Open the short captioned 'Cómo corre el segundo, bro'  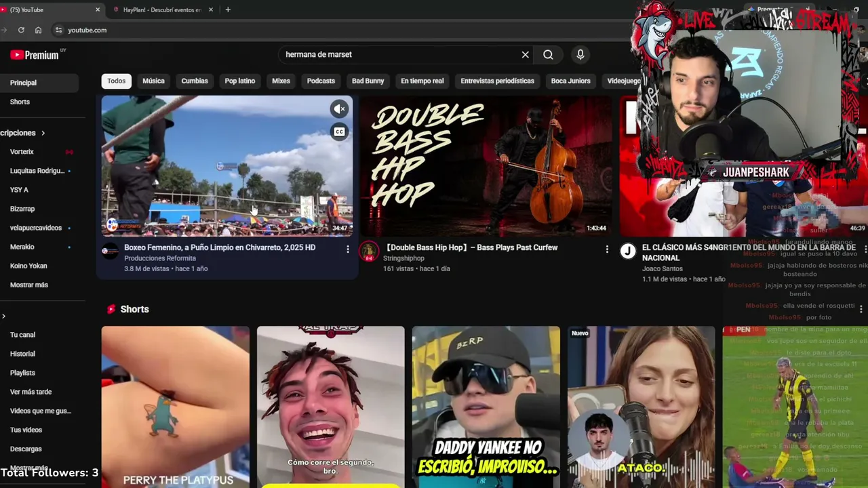(x=331, y=407)
